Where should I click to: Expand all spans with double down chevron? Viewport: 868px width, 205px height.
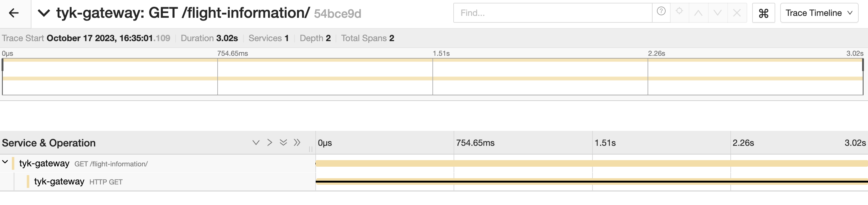pos(283,143)
